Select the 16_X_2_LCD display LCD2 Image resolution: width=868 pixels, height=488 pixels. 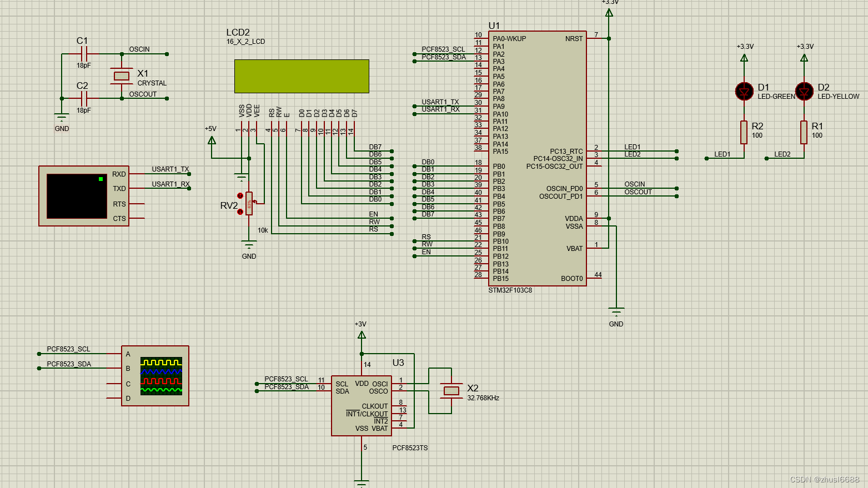click(x=300, y=77)
